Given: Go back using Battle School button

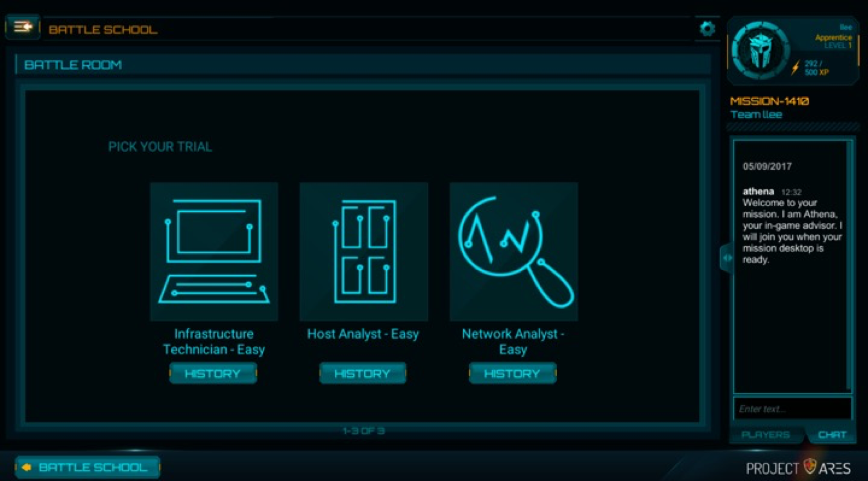Looking at the screenshot, I should tap(87, 467).
